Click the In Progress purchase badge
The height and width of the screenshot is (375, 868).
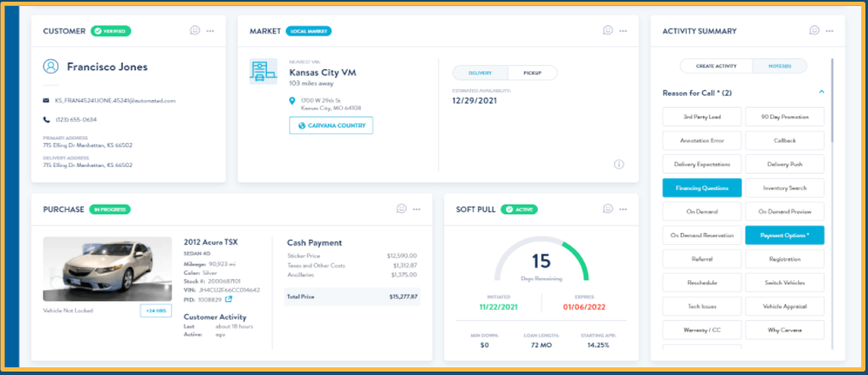[x=109, y=210]
